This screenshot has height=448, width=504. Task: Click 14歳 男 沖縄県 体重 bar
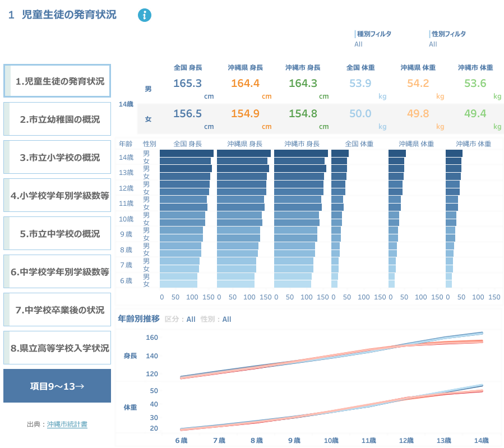(397, 153)
